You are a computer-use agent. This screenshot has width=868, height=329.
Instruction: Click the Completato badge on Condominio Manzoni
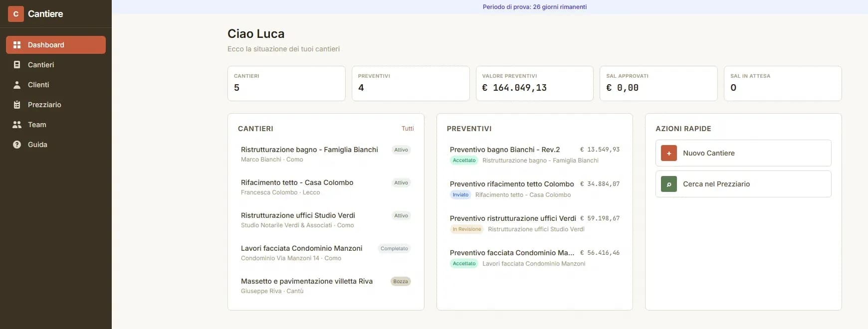pos(394,249)
